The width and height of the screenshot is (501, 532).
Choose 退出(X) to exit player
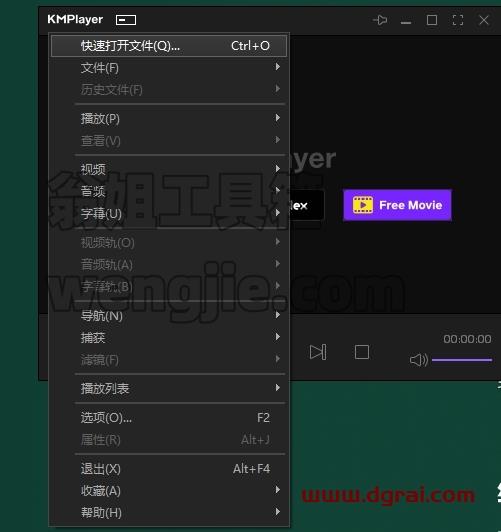click(169, 469)
